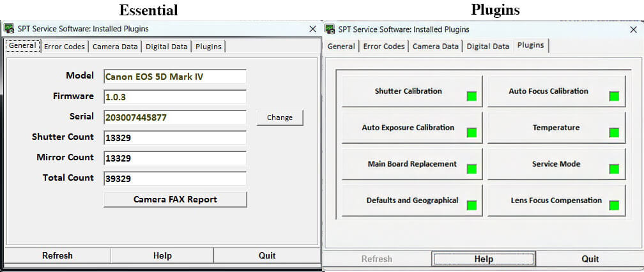Click the Shutter Count label
644x272 pixels.
(63, 137)
